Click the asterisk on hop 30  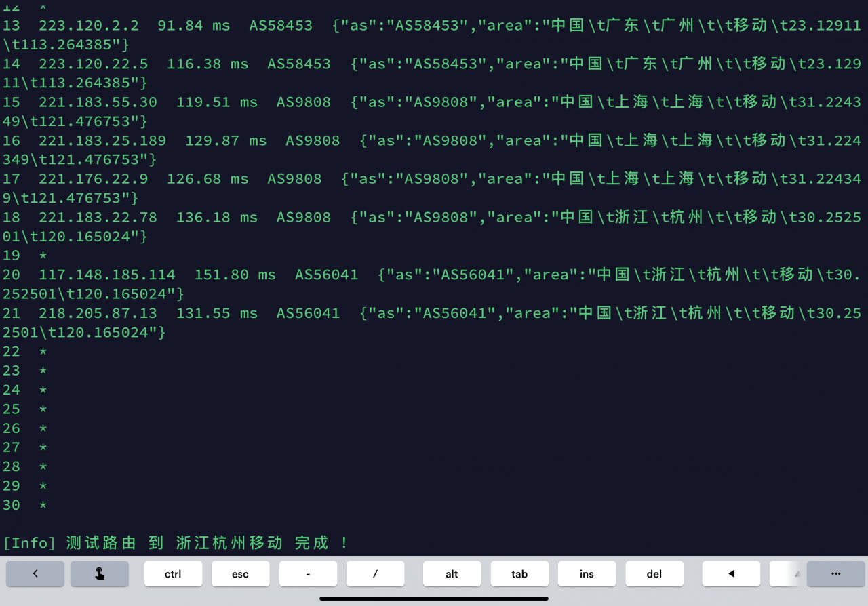(x=43, y=505)
